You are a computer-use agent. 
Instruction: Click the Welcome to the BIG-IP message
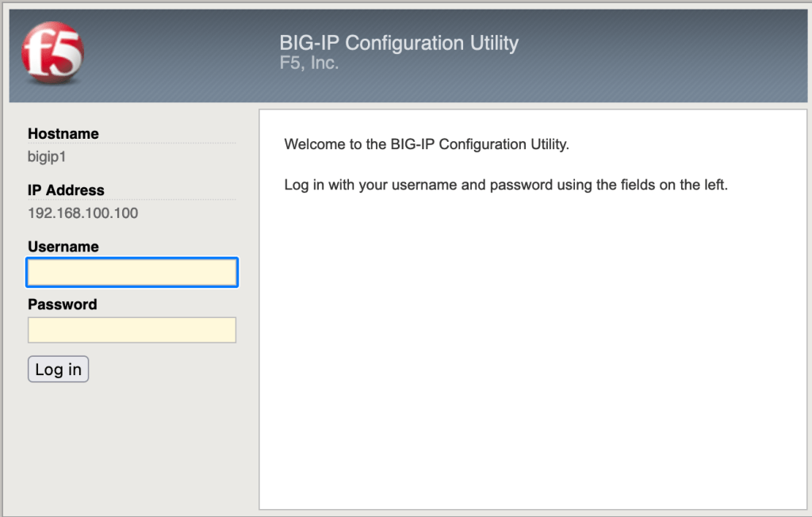[427, 144]
